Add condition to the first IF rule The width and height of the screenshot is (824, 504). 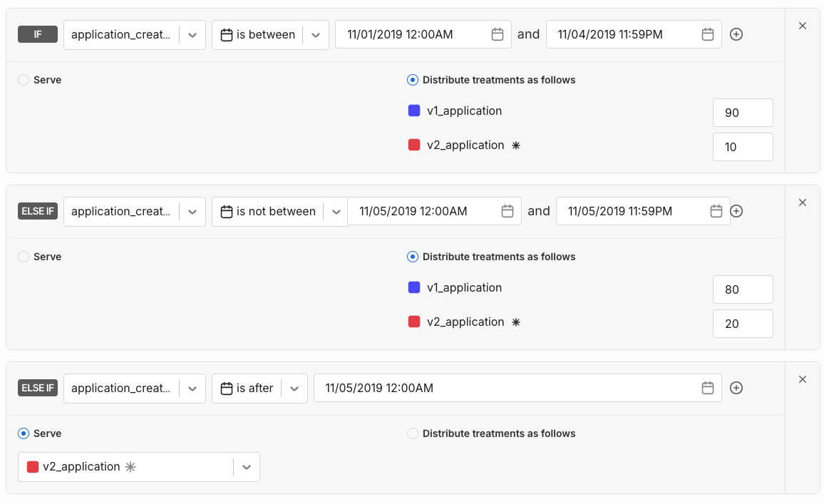pos(737,34)
